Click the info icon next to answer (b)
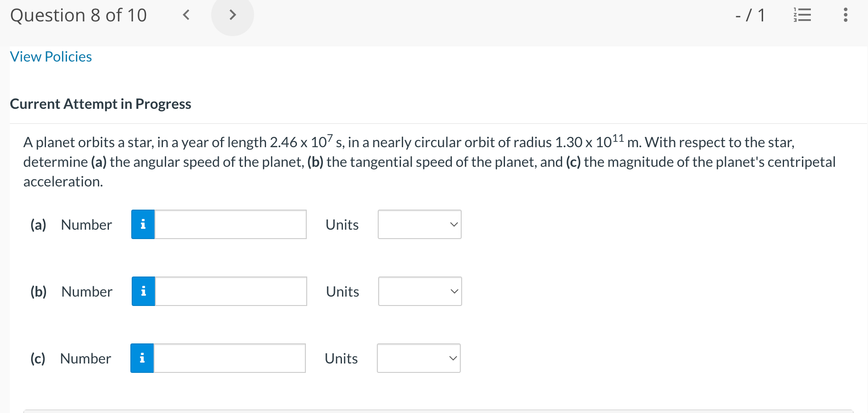This screenshot has height=413, width=868. coord(143,291)
